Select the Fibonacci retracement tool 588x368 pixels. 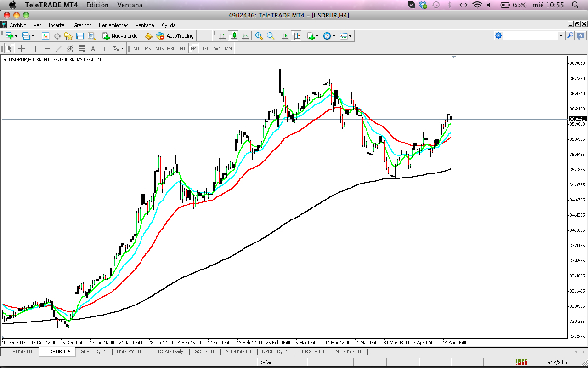coord(81,48)
